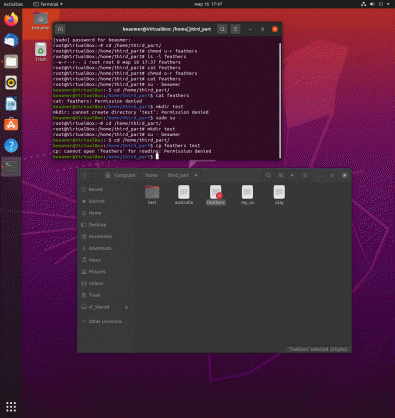Open Firefox from the dock
The image size is (395, 418).
(x=11, y=19)
